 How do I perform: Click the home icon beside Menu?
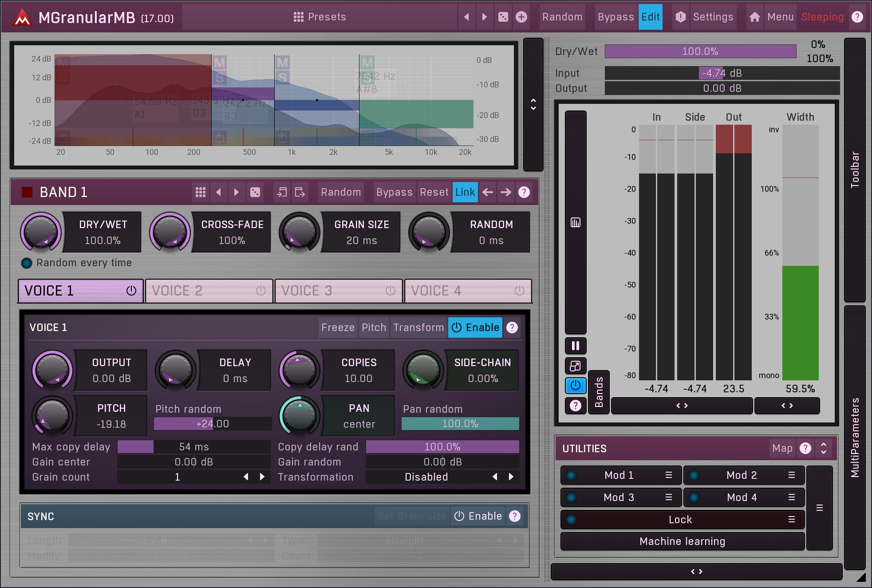click(754, 17)
